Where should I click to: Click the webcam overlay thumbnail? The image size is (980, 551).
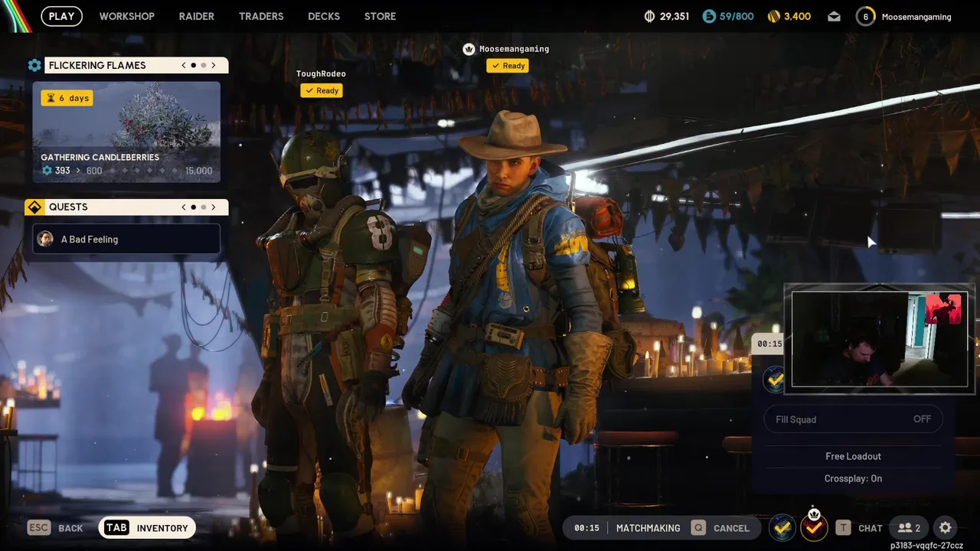click(879, 339)
